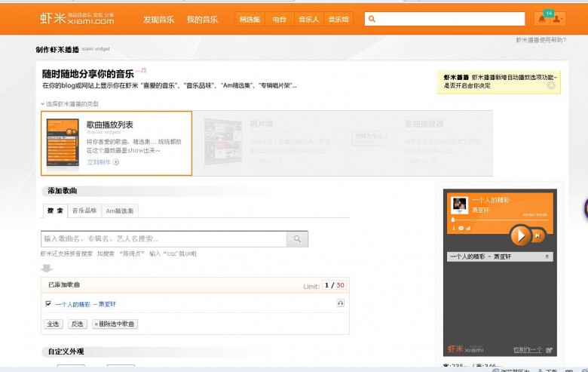Click the 反选 invert selection button
This screenshot has width=588, height=372.
click(x=77, y=324)
